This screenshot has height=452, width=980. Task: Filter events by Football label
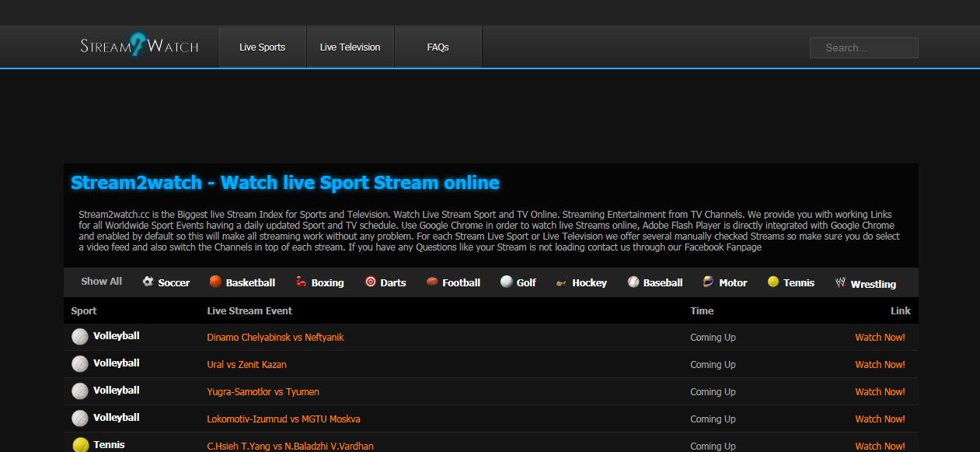pyautogui.click(x=462, y=282)
